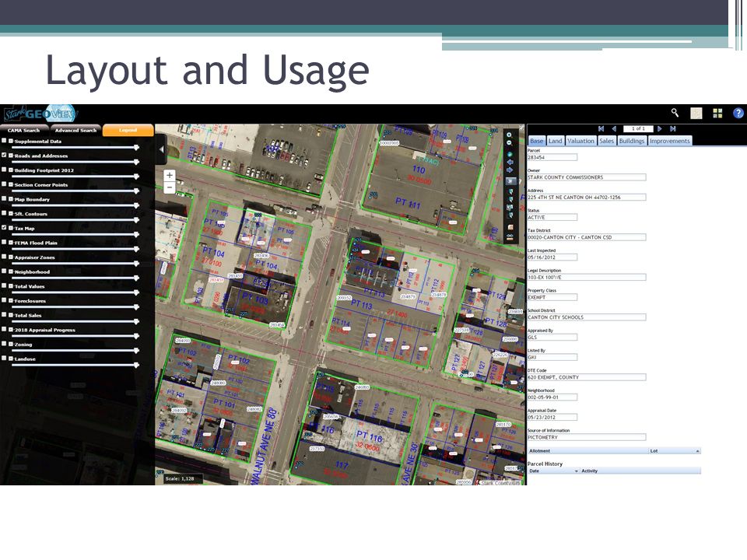Open the Land tab
This screenshot has height=560, width=747.
[x=555, y=141]
